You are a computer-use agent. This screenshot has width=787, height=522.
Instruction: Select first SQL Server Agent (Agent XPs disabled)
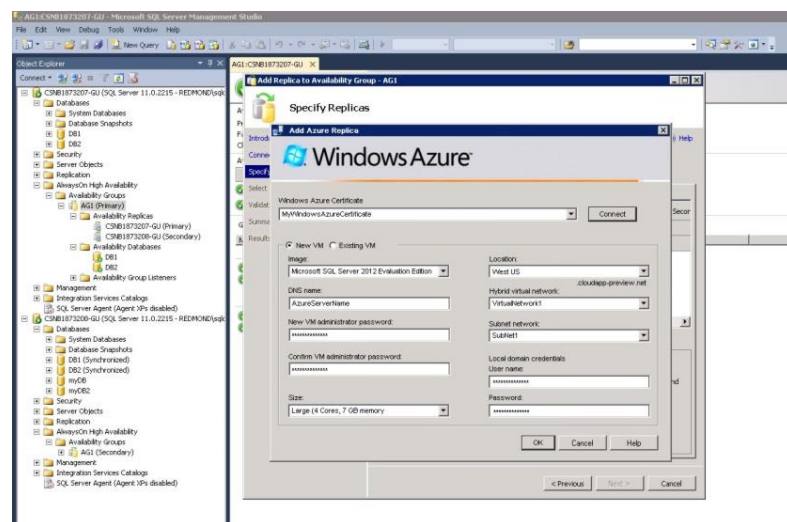pyautogui.click(x=116, y=308)
